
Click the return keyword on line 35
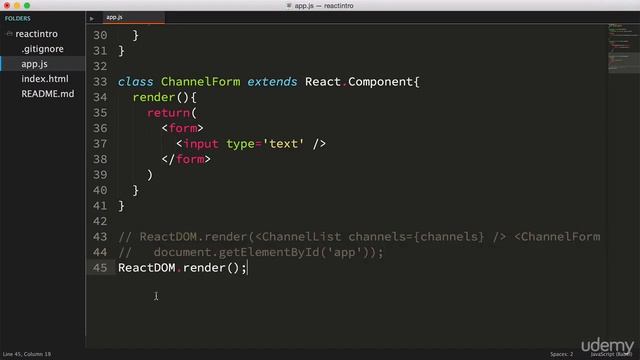169,113
